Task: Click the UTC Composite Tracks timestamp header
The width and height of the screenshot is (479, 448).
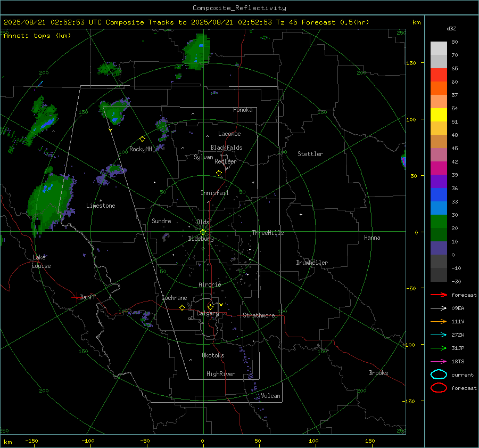Action: [186, 22]
